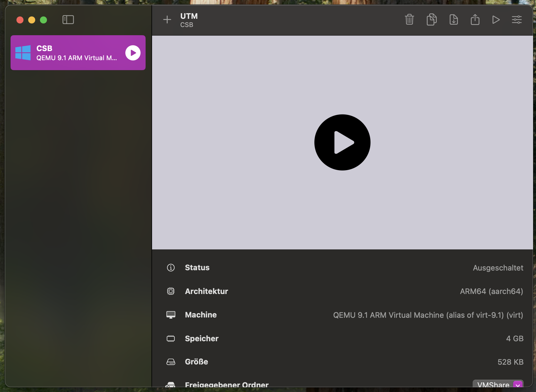This screenshot has width=536, height=392.
Task: Click the Architektur chip icon
Action: [x=171, y=291]
